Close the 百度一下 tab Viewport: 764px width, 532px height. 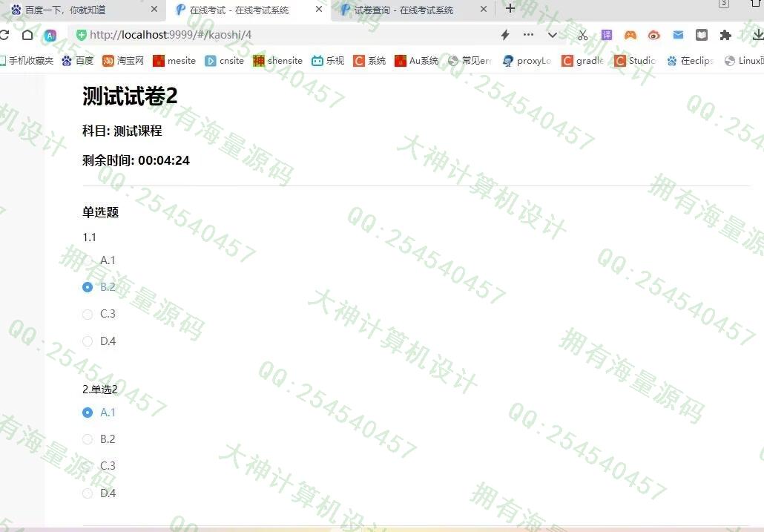(x=154, y=9)
